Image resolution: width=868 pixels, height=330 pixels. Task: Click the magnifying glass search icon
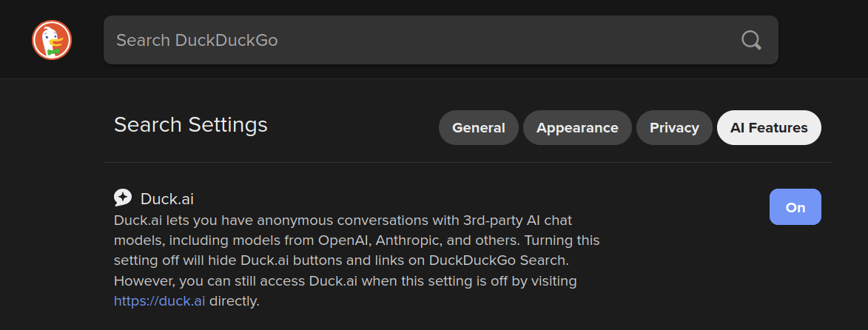point(751,40)
